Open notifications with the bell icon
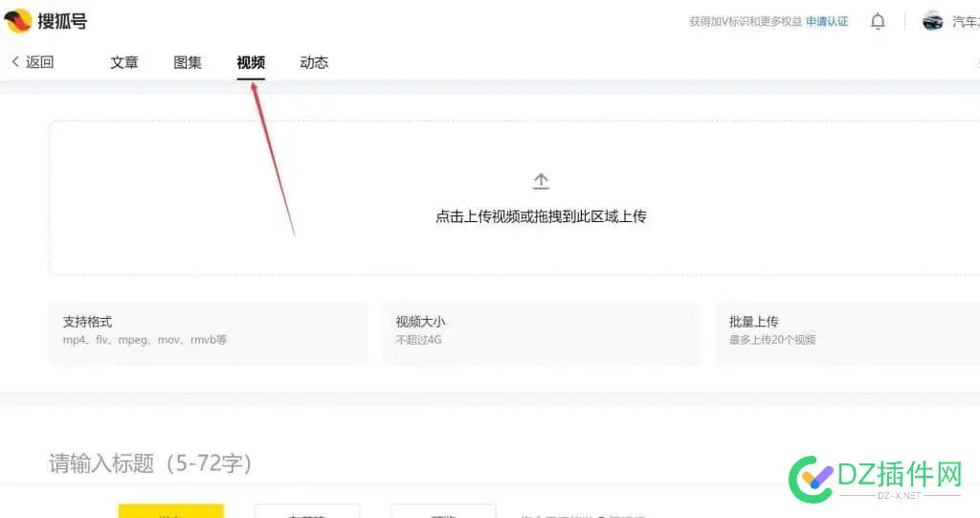This screenshot has width=980, height=518. pos(878,21)
